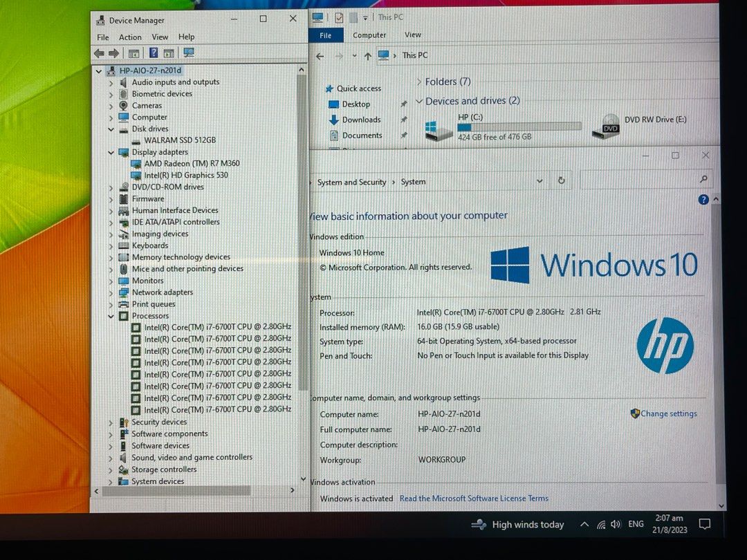
Task: Click Device Manager horizontal scrollbar
Action: (176, 490)
